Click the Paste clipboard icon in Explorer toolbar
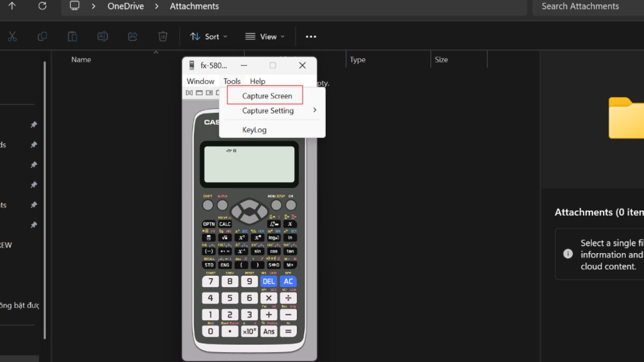The height and width of the screenshot is (362, 644). click(72, 36)
